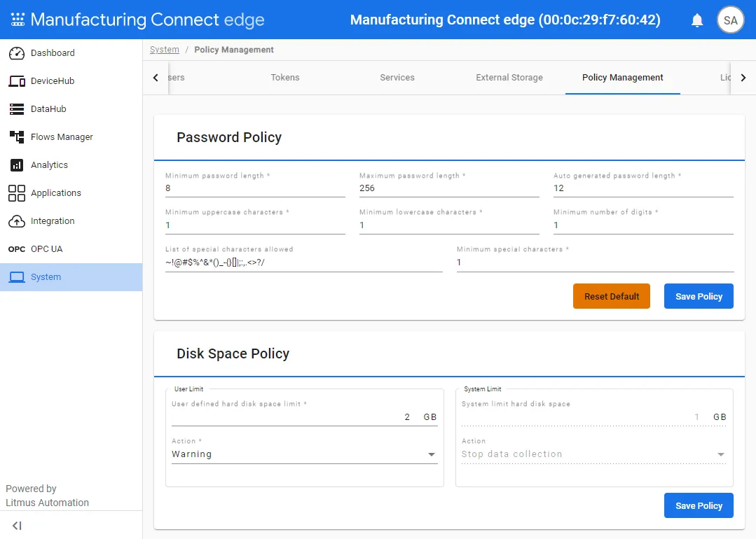Click Reset Default button
This screenshot has width=756, height=539.
point(612,296)
